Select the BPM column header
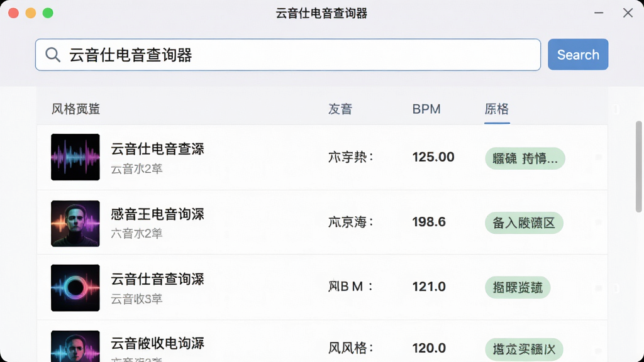The width and height of the screenshot is (644, 362). [426, 109]
